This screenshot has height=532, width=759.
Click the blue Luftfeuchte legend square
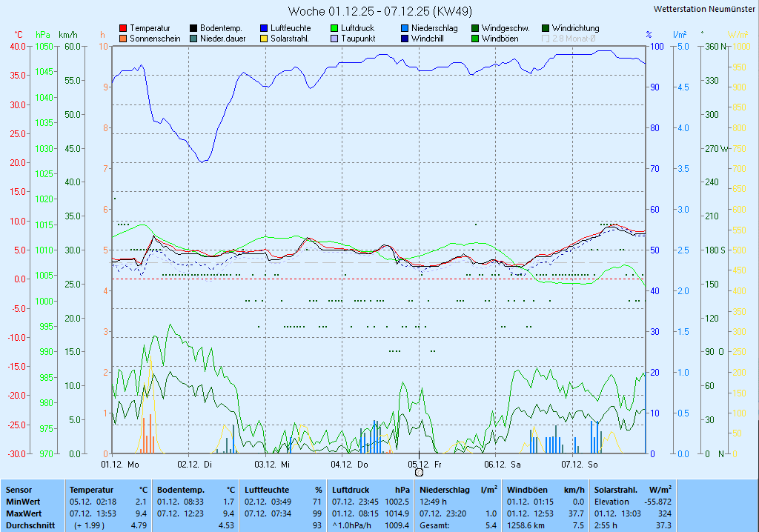[264, 28]
